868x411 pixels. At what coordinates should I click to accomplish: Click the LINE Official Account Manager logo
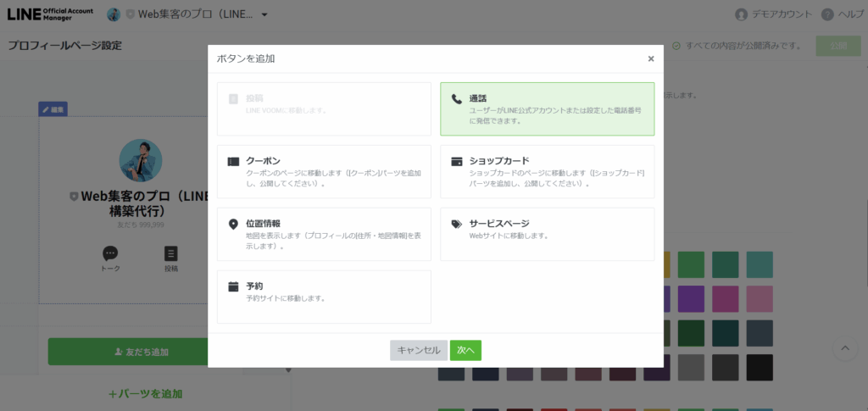[51, 14]
